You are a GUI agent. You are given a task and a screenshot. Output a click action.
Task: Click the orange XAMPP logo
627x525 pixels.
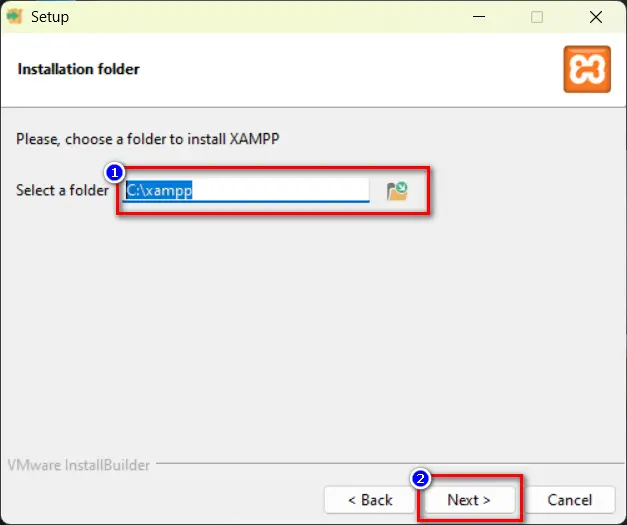coord(586,69)
